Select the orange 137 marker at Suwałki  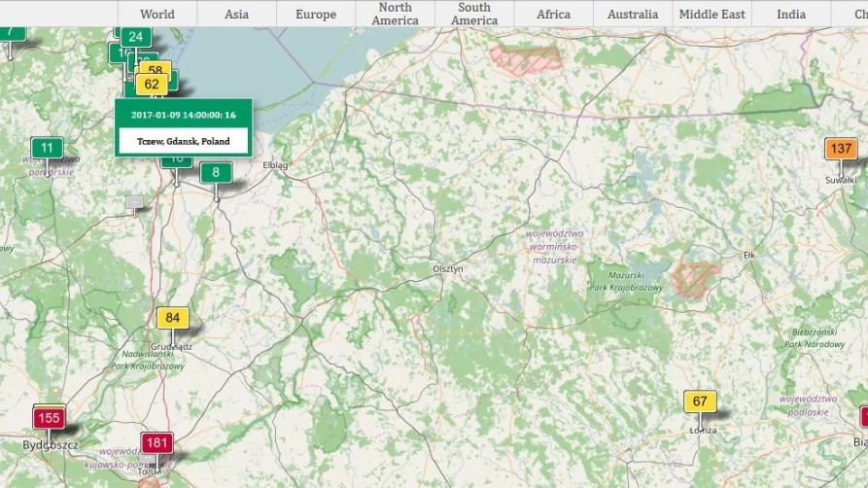point(841,149)
